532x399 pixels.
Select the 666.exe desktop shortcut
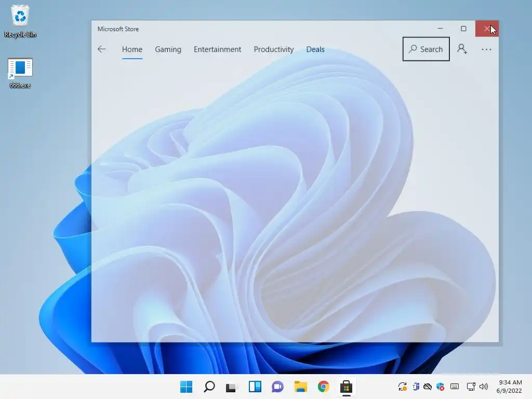pos(20,73)
